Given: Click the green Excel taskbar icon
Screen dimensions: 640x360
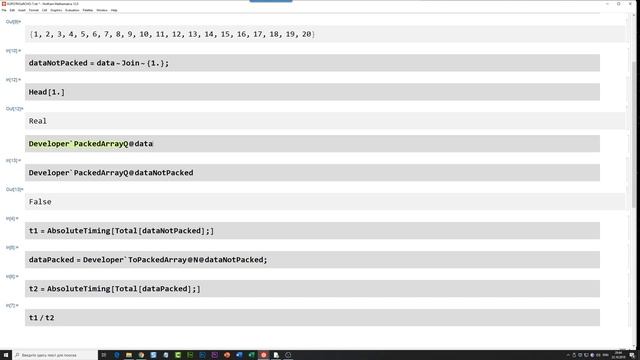Looking at the screenshot, I should [x=251, y=355].
